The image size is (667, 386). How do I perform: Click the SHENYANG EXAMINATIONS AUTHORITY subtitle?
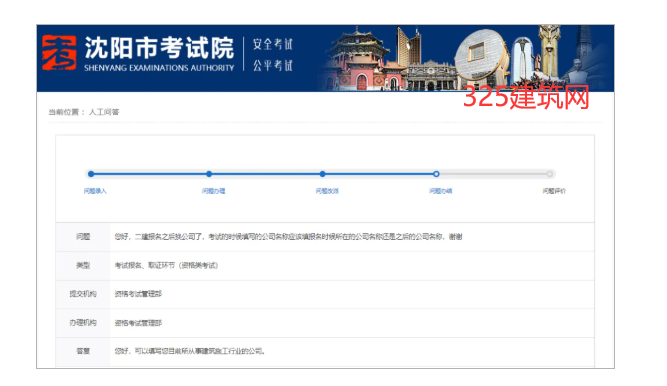tap(159, 68)
